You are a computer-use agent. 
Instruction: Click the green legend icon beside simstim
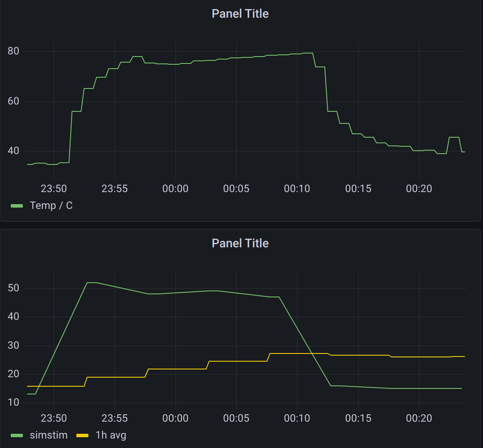point(16,435)
